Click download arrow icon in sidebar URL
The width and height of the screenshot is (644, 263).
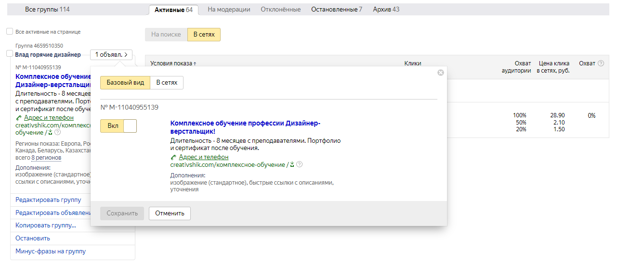click(x=50, y=132)
